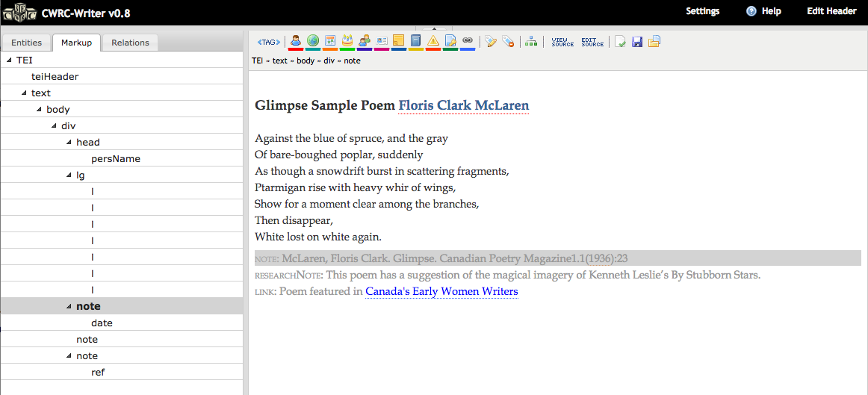The height and width of the screenshot is (395, 868).
Task: Open Edit Header
Action: pos(831,11)
